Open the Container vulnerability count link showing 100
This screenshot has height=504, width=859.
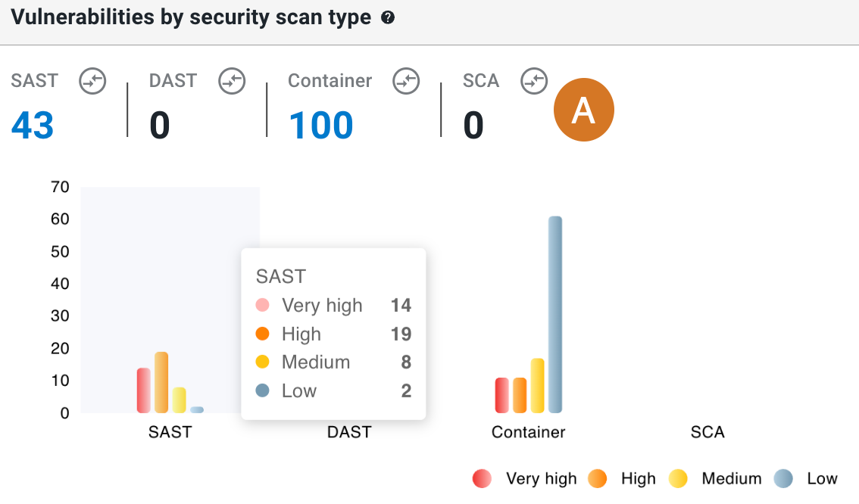(x=320, y=126)
